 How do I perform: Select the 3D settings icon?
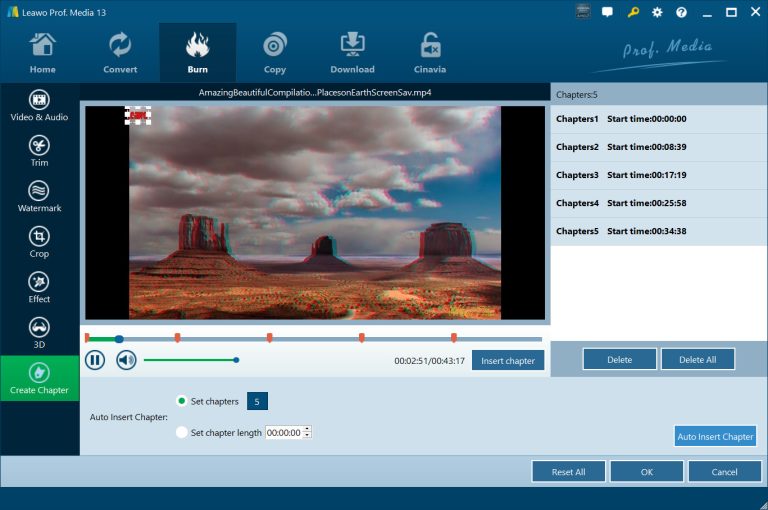(39, 332)
